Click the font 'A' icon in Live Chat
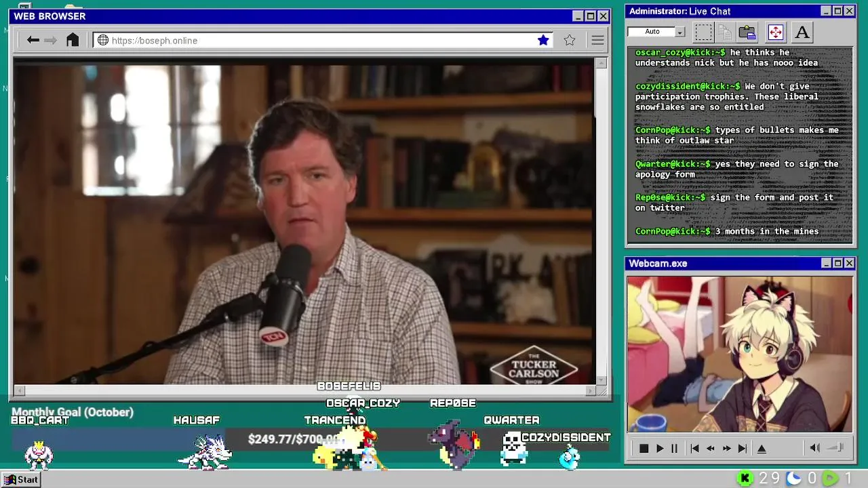The image size is (868, 488). (802, 32)
